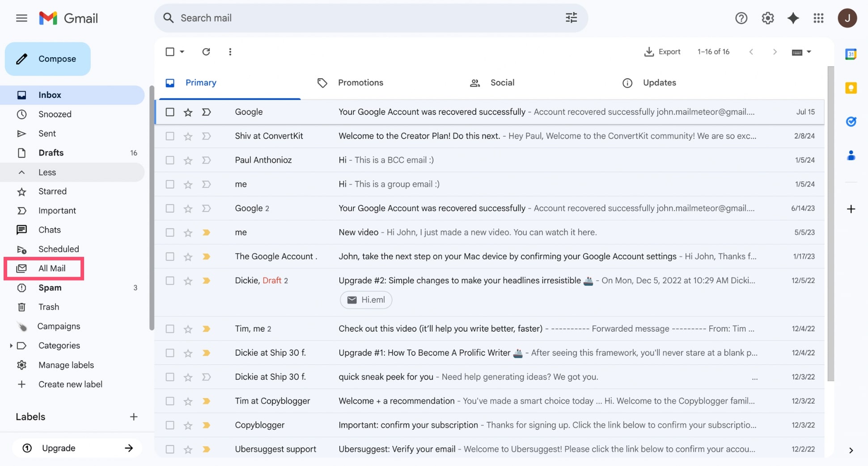The width and height of the screenshot is (868, 466).
Task: Switch to the Promotions tab
Action: click(x=360, y=83)
